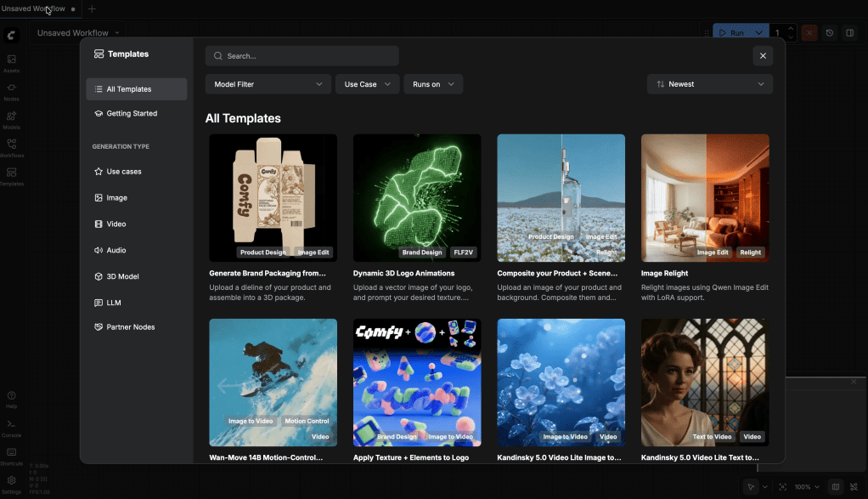Click the Console icon in sidebar
Image resolution: width=868 pixels, height=499 pixels.
[11, 428]
